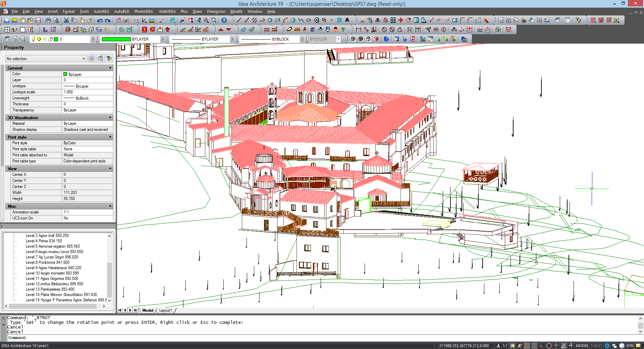The image size is (644, 349).
Task: Click the Quick Select icon in Property panel
Action: (109, 58)
